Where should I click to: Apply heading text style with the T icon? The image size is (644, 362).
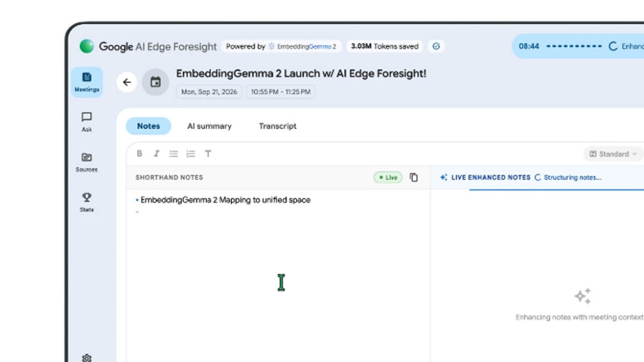[208, 154]
